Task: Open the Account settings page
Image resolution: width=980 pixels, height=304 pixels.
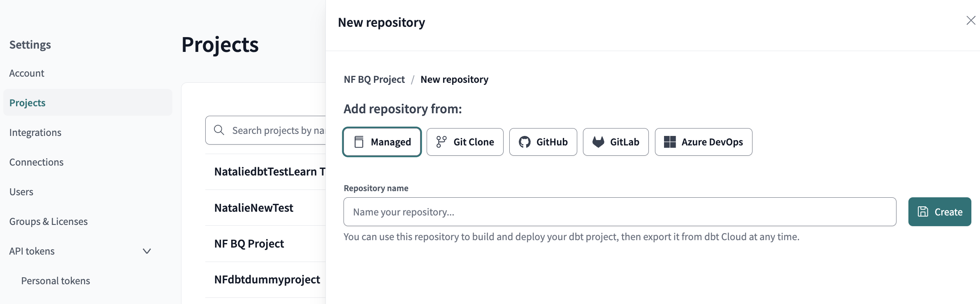Action: [x=27, y=73]
